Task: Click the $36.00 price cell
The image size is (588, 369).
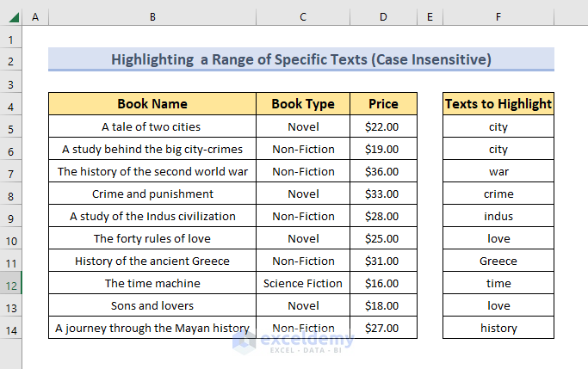Action: click(x=383, y=171)
